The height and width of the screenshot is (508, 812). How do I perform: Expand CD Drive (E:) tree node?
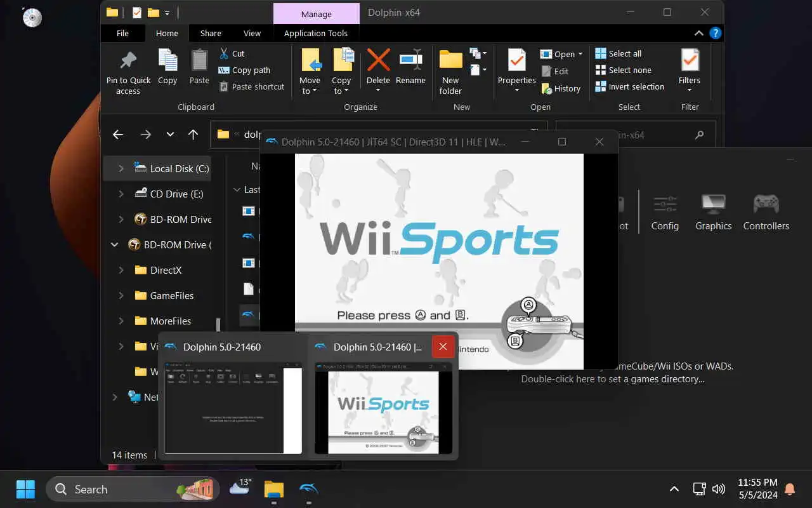121,194
